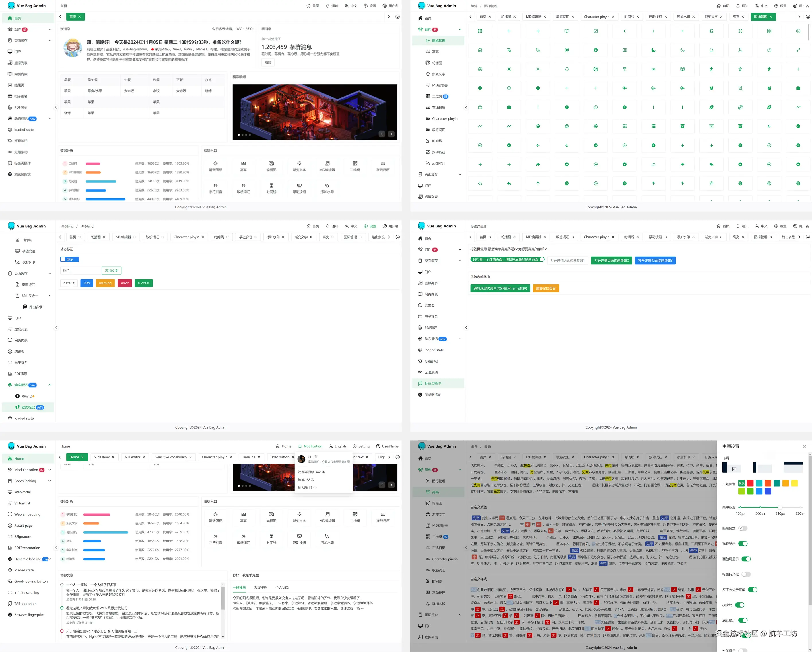Select the 发展里程 tab
The width and height of the screenshot is (812, 652).
(260, 587)
